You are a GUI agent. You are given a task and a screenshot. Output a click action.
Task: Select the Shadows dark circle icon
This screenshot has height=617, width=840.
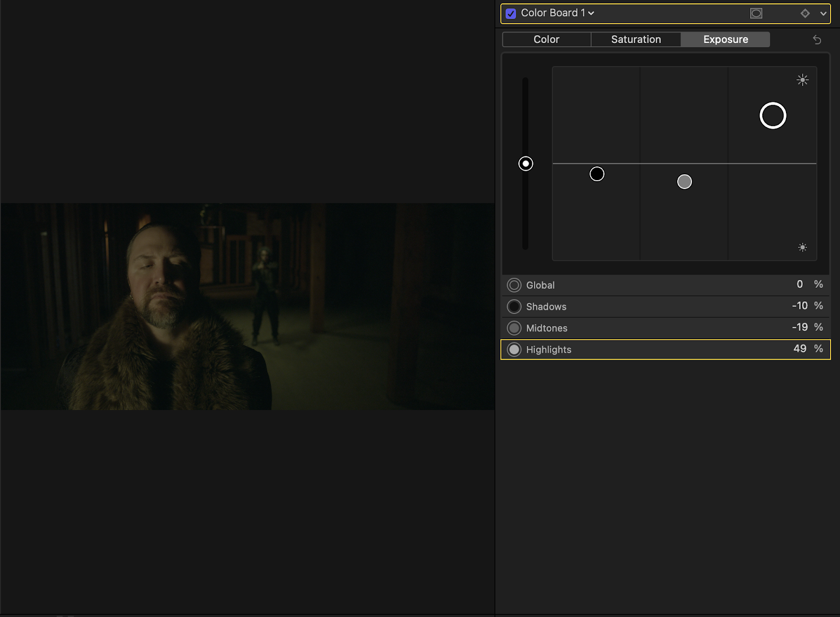pyautogui.click(x=514, y=307)
